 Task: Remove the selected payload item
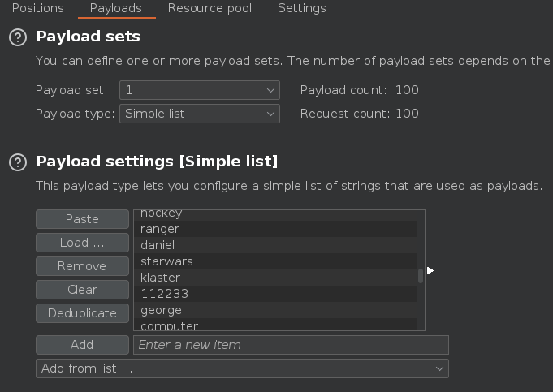point(82,266)
